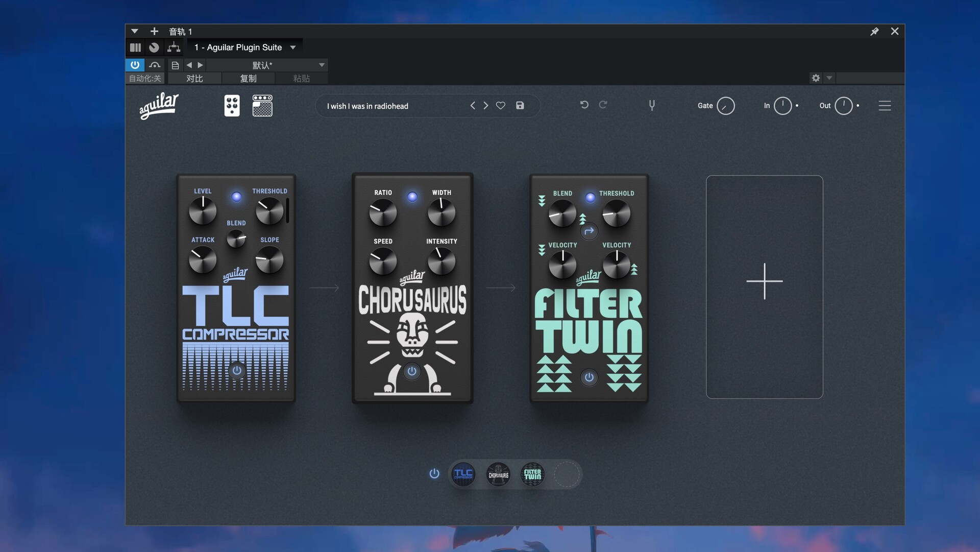Open the amp view icon
980x552 pixels.
(262, 106)
